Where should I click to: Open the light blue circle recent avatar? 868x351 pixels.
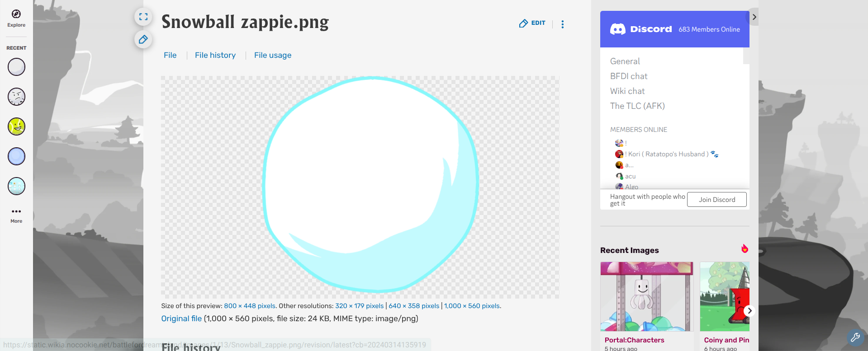coord(16,156)
